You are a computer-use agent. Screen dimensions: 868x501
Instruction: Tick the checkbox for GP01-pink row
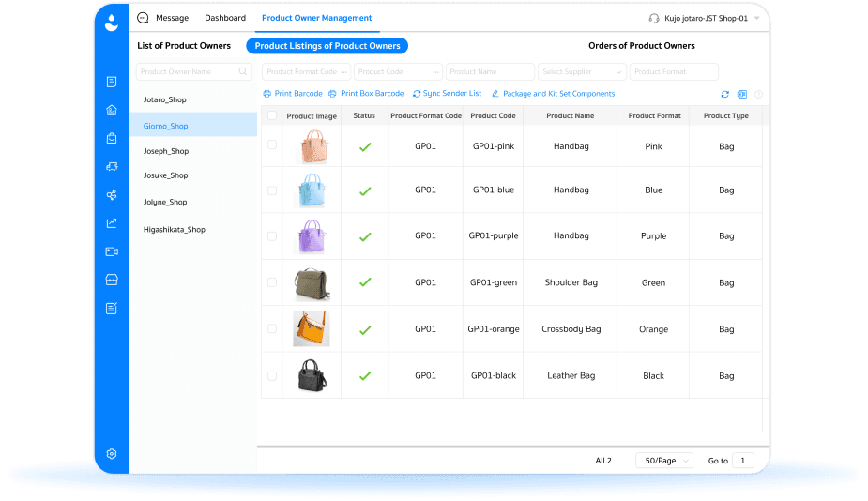coord(272,145)
